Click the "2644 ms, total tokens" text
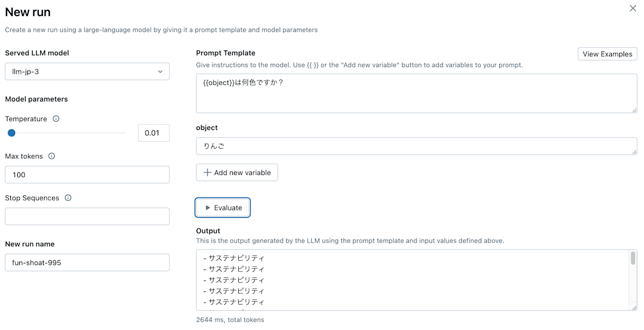This screenshot has height=330, width=644. pos(230,320)
